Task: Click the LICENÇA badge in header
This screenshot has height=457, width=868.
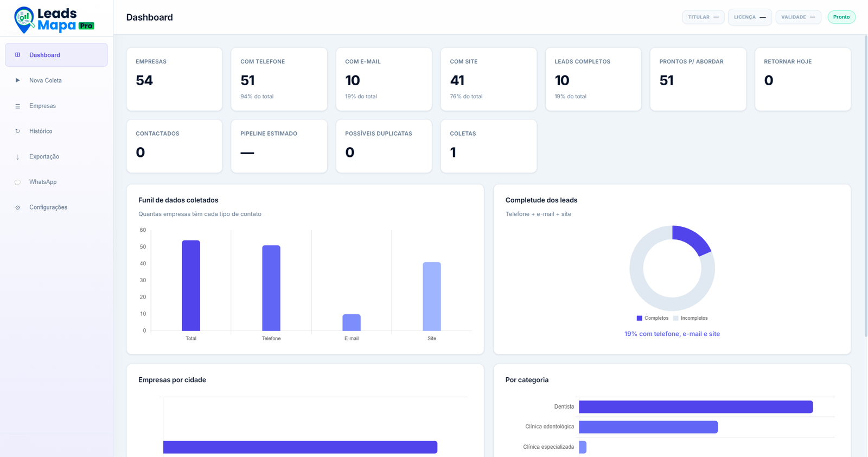Action: (750, 17)
